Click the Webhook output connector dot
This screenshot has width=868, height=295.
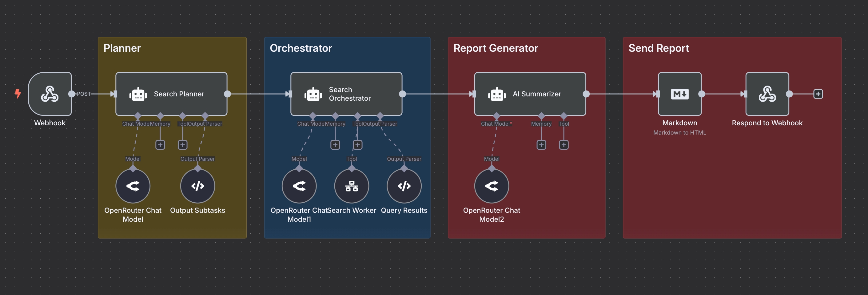71,94
